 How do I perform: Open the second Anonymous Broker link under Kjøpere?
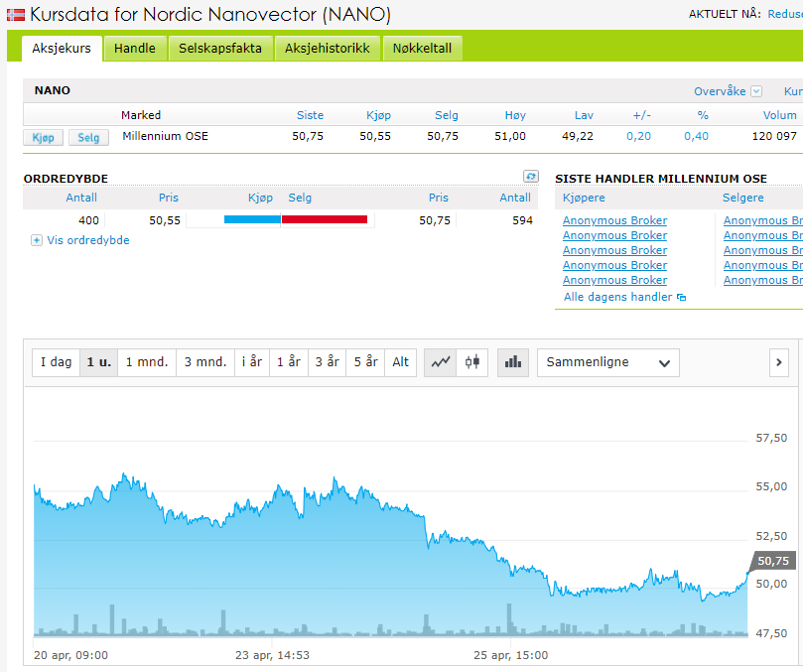pos(614,235)
